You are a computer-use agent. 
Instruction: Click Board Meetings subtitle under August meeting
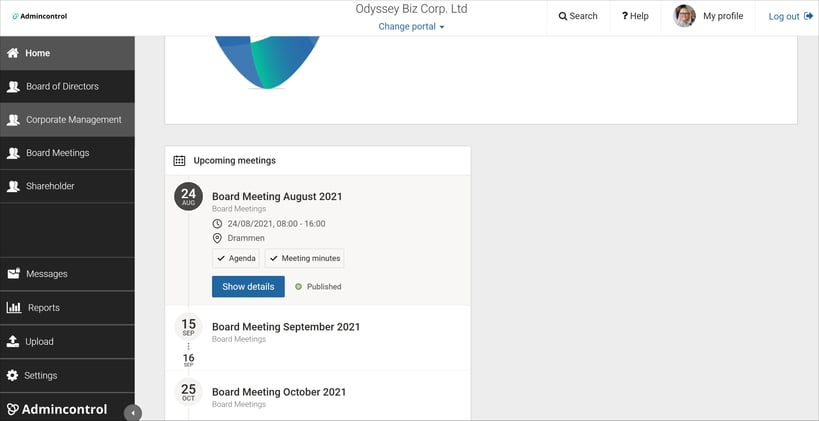click(x=239, y=209)
